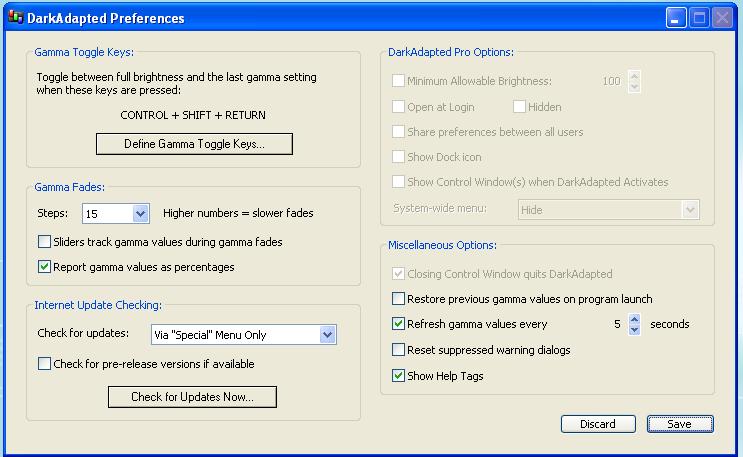Check Reset suppressed warning dialogs
This screenshot has height=457, width=743.
point(398,350)
